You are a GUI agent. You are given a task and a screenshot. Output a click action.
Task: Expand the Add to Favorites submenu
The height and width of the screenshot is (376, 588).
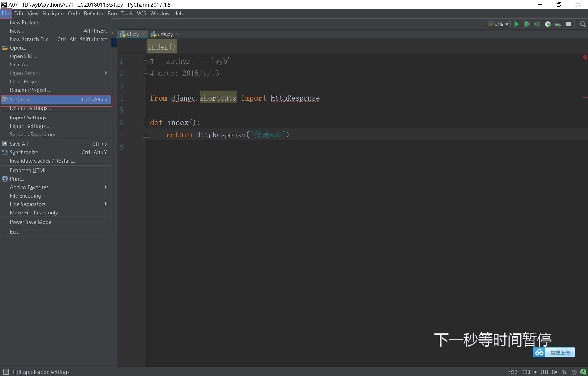point(56,187)
